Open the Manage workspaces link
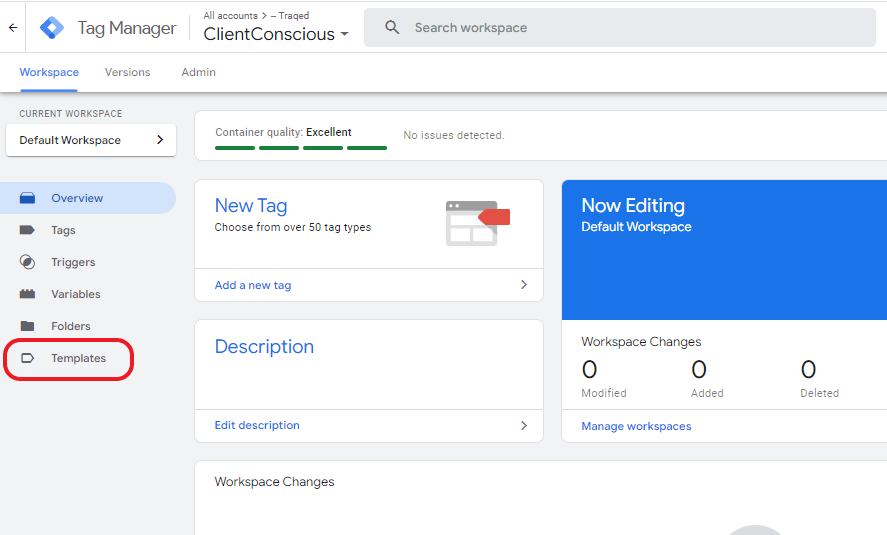887x535 pixels. tap(636, 426)
